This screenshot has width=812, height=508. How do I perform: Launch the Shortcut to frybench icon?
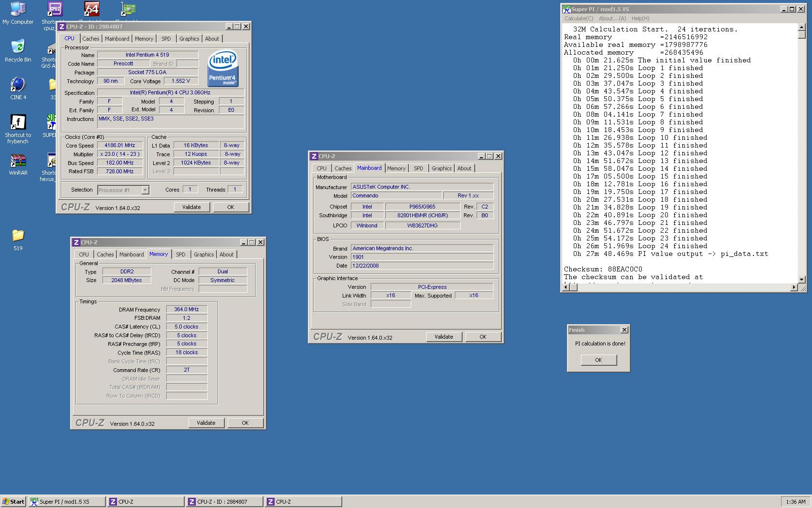pyautogui.click(x=18, y=129)
